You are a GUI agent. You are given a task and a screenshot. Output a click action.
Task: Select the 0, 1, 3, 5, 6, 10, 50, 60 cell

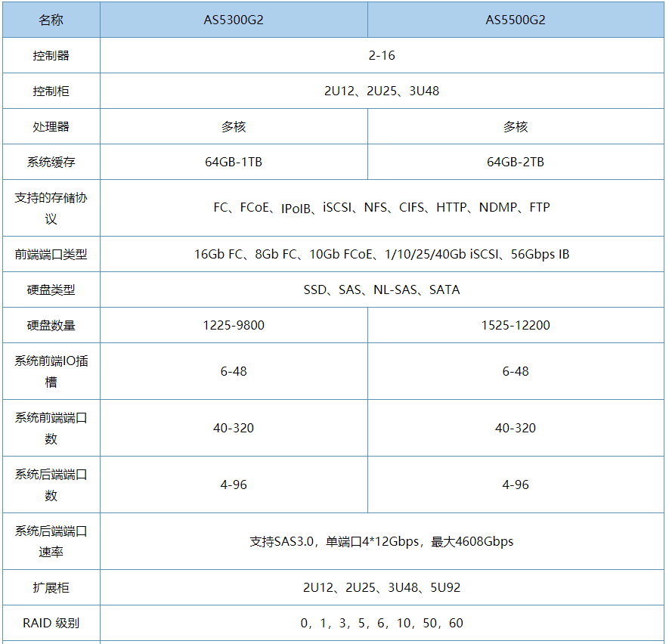tap(382, 624)
